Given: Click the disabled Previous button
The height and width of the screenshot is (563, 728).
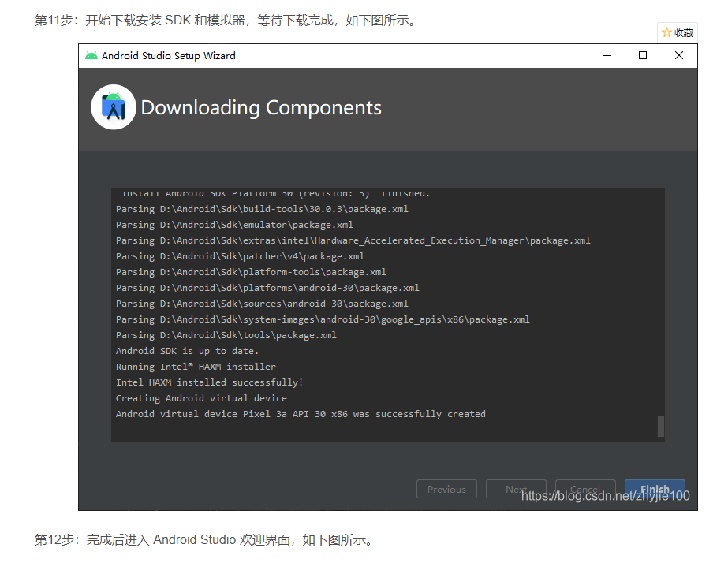Looking at the screenshot, I should click(446, 489).
